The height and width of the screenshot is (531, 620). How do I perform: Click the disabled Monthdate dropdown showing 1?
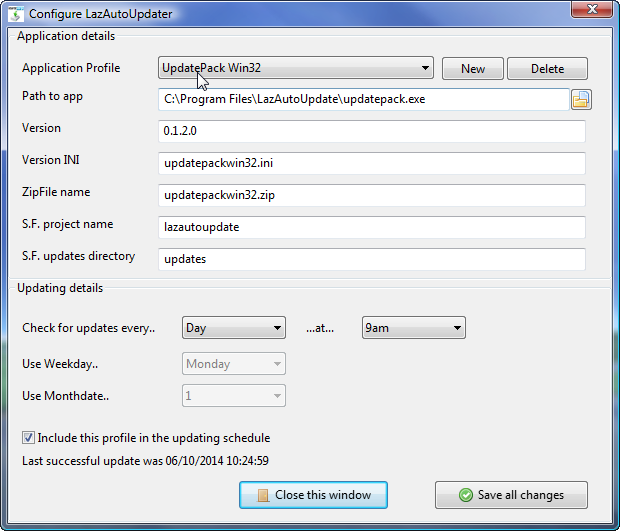tap(234, 395)
